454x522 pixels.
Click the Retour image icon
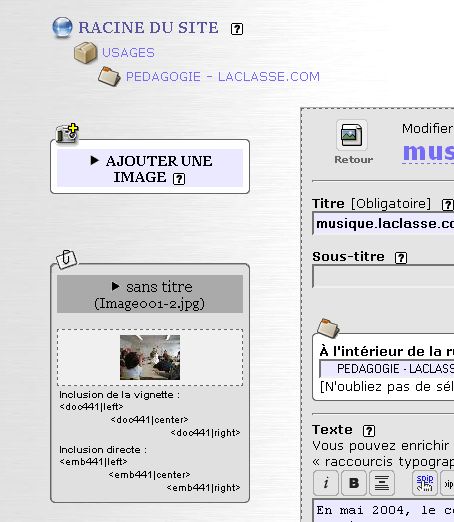(x=352, y=135)
